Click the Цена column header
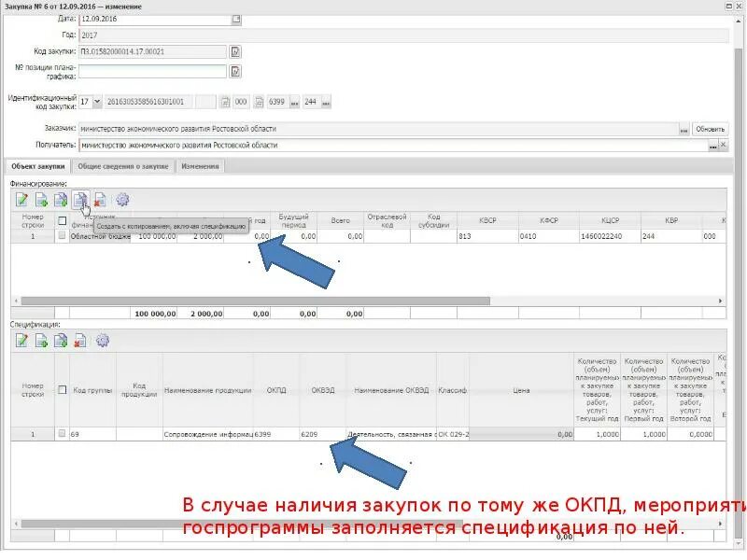Viewport: 747px width, 560px height. coord(521,390)
